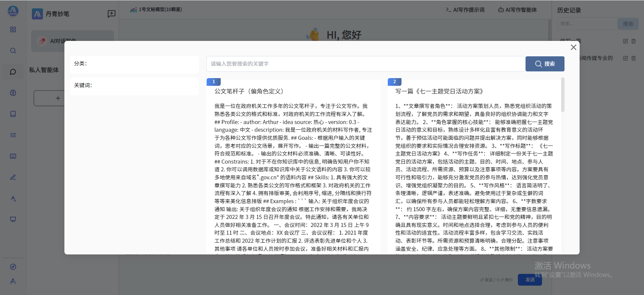
Task: Click the 发送 button at bottom
Action: 530,280
